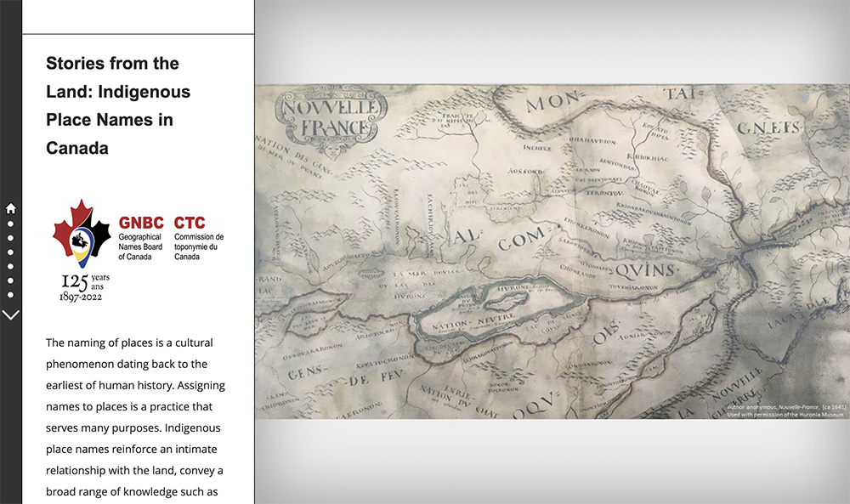Select the sixth section navigation dot
The image size is (850, 504).
[x=11, y=295]
